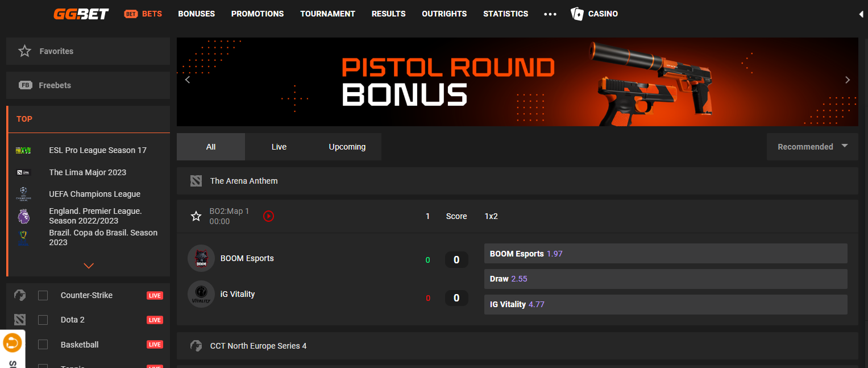Click the Premier League lion logo

(x=23, y=216)
